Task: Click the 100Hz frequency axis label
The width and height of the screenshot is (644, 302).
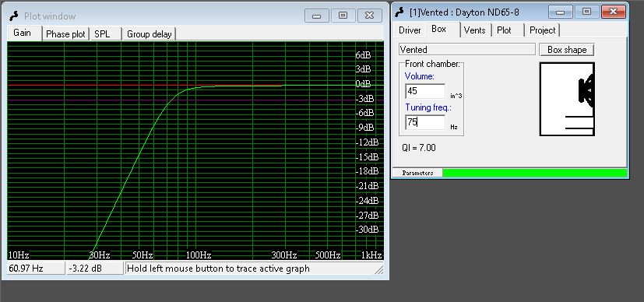Action: pos(199,255)
